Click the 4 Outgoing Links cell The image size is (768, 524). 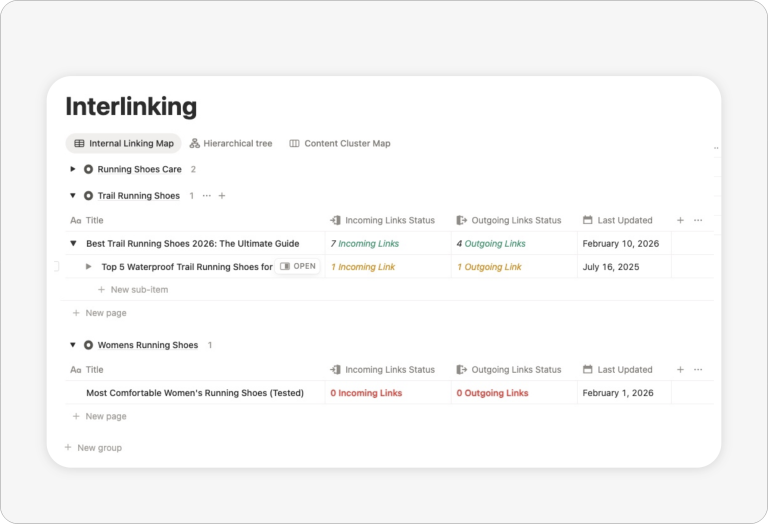point(514,243)
